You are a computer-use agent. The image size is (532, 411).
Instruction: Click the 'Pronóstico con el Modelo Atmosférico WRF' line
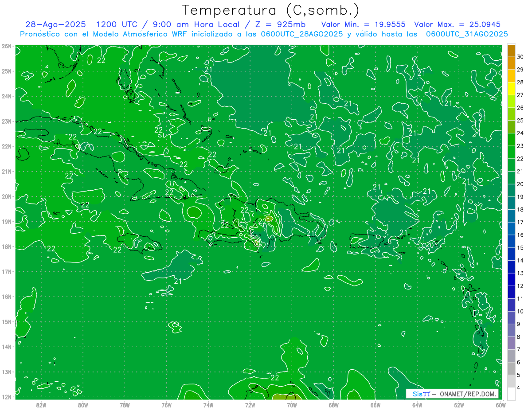point(264,34)
